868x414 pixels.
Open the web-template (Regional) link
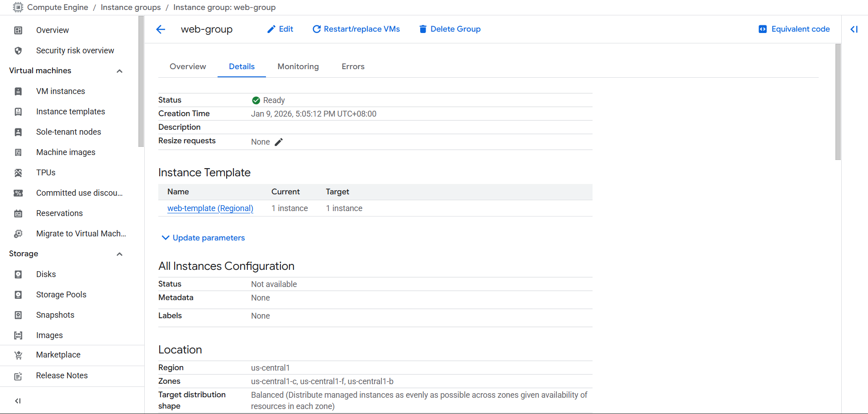(210, 208)
